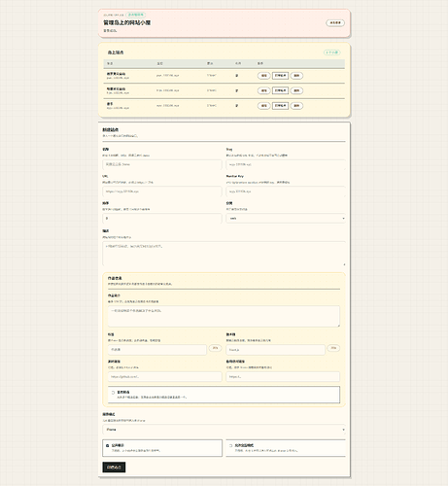
Task: Click the dark submit button at form bottom
Action: pos(114,468)
